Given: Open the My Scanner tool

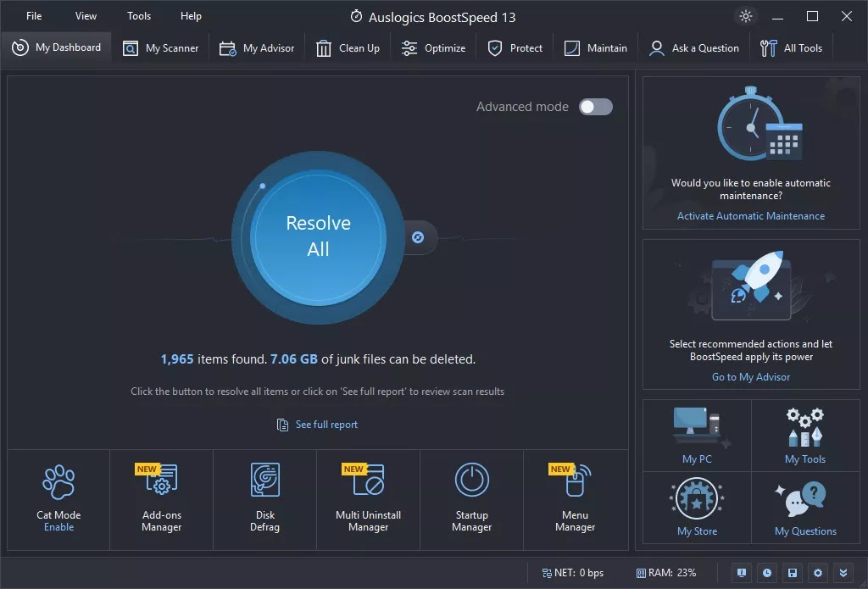Looking at the screenshot, I should click(161, 47).
